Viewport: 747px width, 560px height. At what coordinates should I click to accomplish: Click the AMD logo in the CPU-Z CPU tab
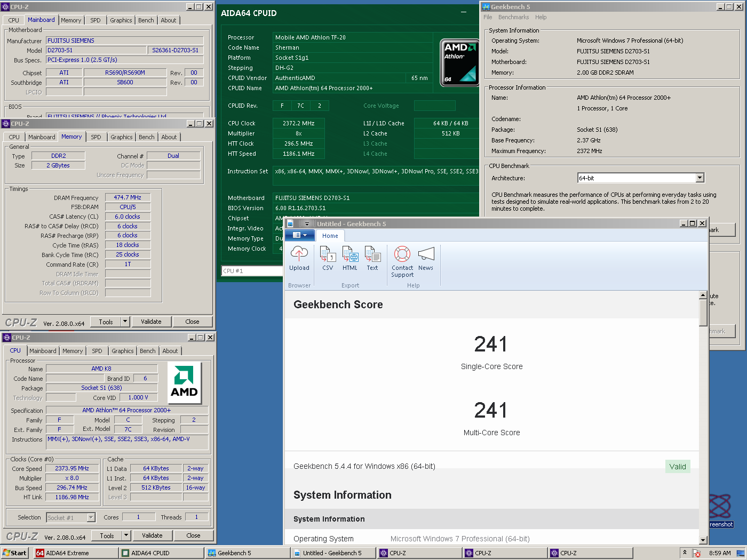(184, 383)
